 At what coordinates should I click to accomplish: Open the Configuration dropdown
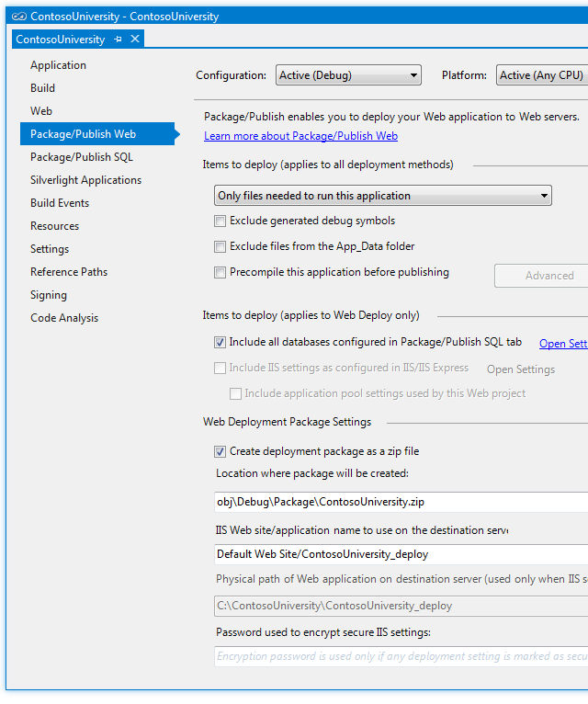click(348, 75)
